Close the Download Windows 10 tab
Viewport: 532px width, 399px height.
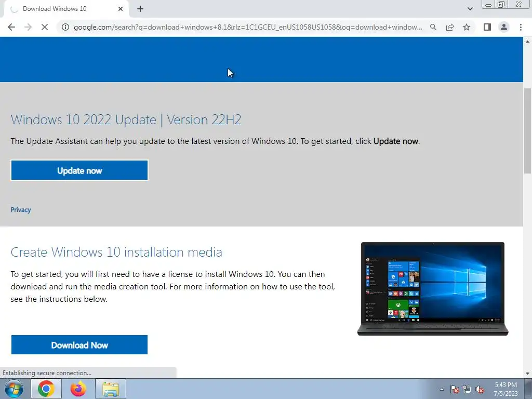tap(121, 9)
